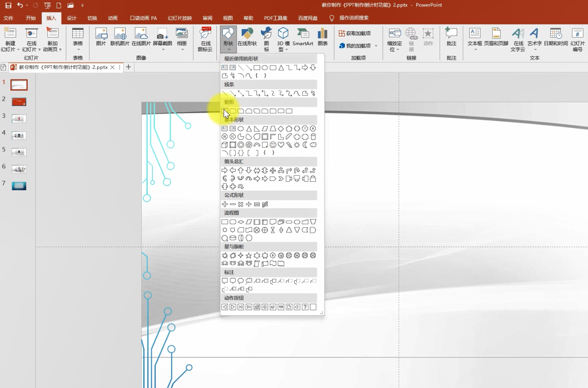The image size is (588, 388).
Task: Select the help question-mark action button
Action: click(305, 307)
